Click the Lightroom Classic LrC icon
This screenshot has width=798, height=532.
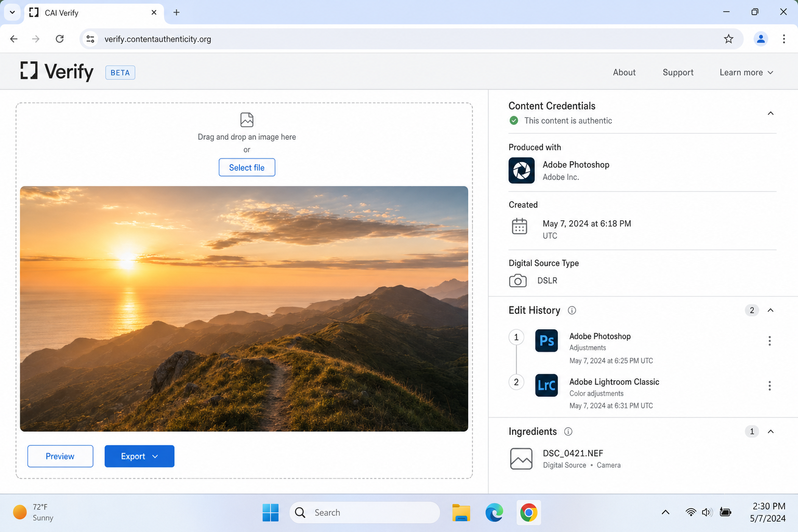[x=546, y=385]
